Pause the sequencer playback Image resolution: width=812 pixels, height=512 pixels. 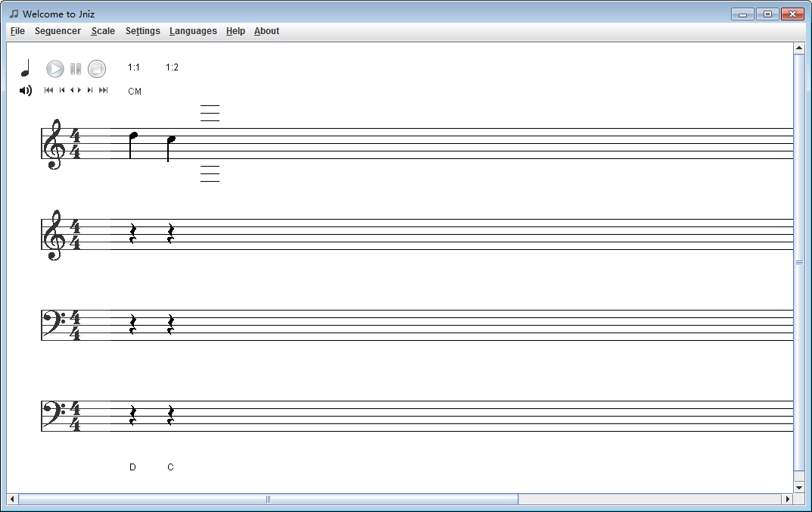point(75,68)
